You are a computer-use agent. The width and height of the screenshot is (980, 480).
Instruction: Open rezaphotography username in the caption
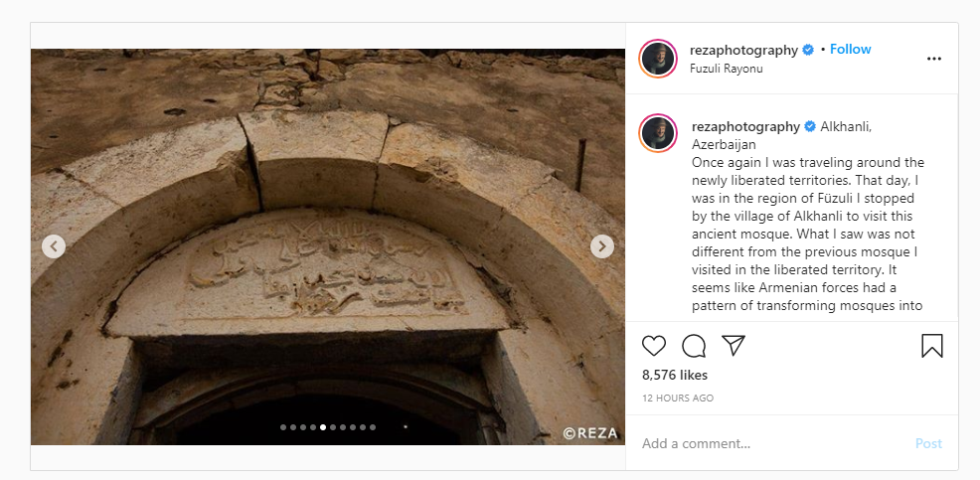click(745, 127)
